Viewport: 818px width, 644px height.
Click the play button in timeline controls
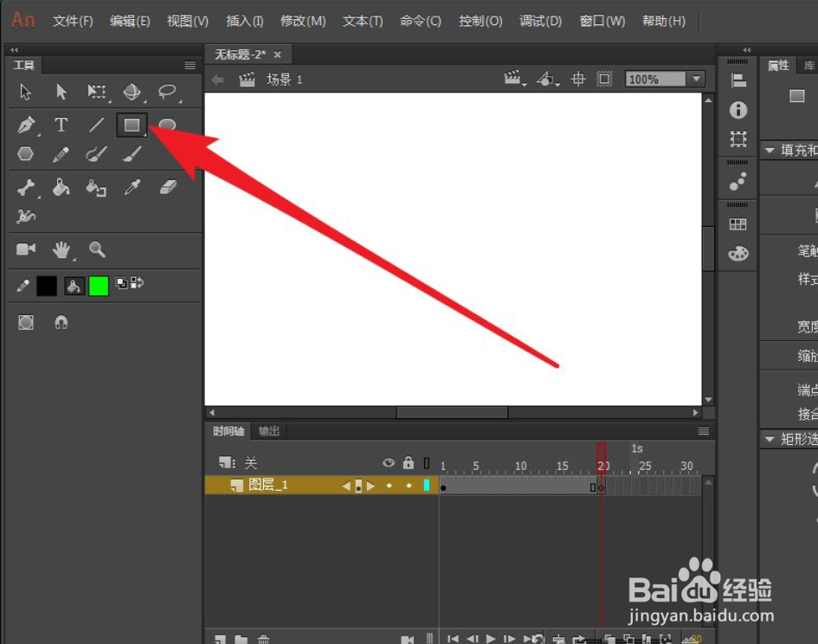coord(491,639)
